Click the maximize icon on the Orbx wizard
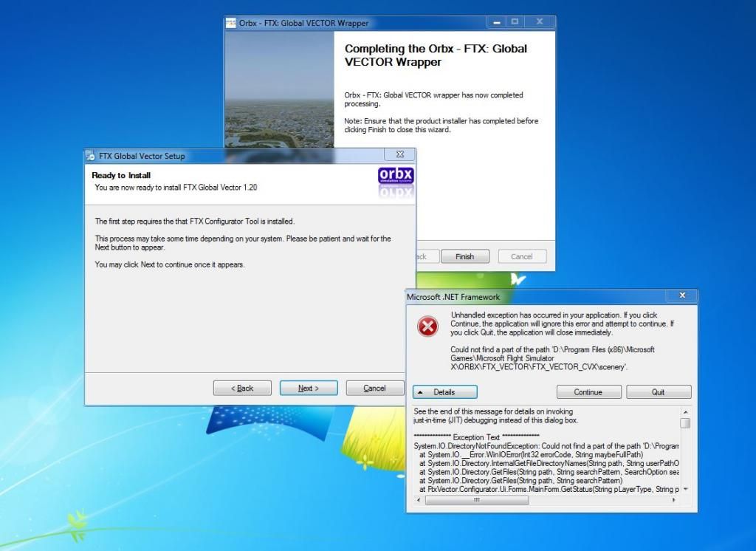756x551 pixels. pos(515,21)
